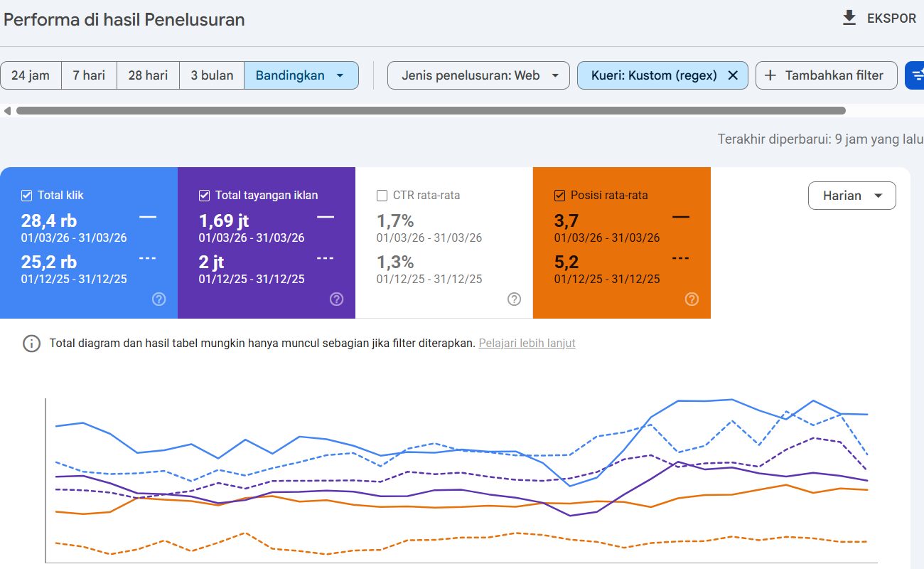Image resolution: width=924 pixels, height=569 pixels.
Task: Open help icon on Posisi rata-rata card
Action: click(x=692, y=299)
